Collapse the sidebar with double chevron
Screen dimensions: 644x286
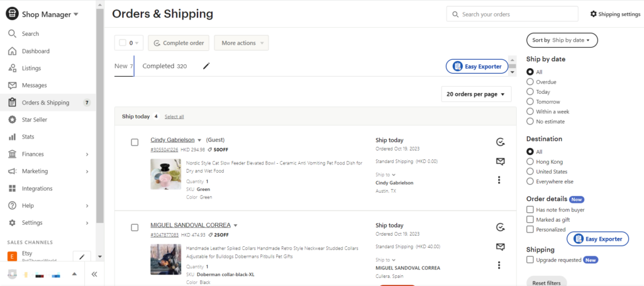(x=94, y=274)
